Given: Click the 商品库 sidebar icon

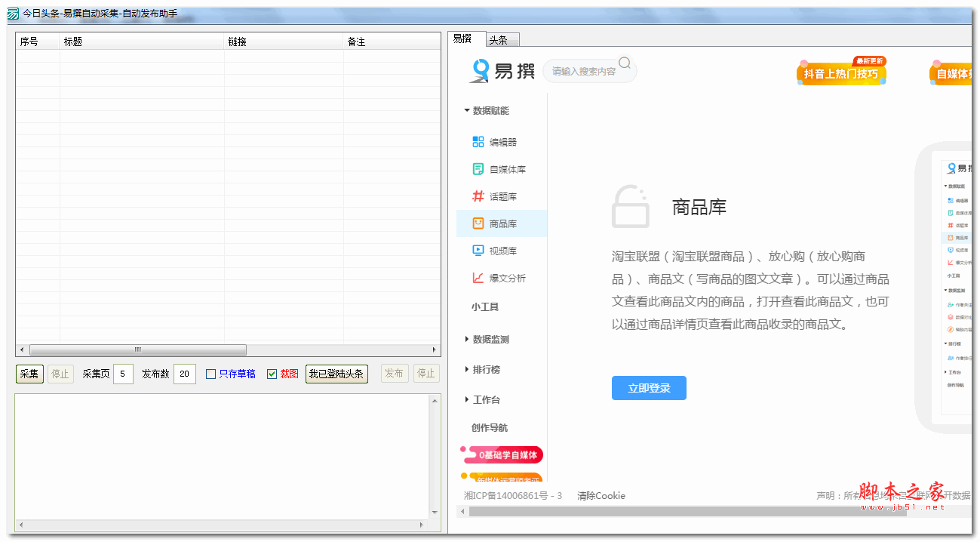Looking at the screenshot, I should (x=478, y=223).
